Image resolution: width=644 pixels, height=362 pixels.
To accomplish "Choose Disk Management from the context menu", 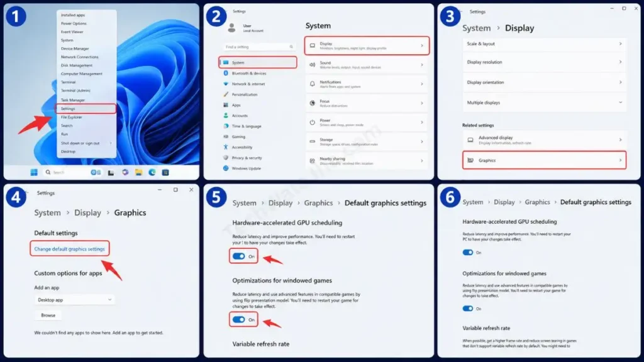I will (x=76, y=65).
